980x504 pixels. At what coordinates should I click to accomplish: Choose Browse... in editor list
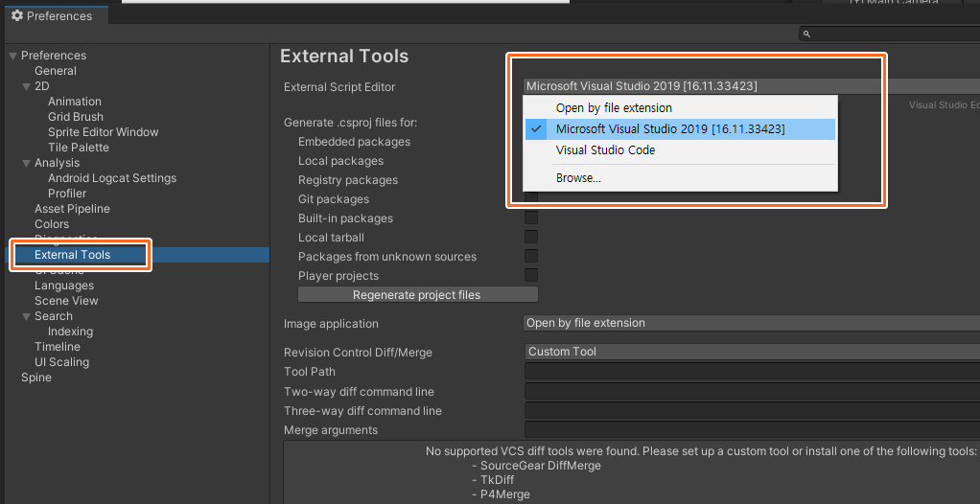point(680,178)
